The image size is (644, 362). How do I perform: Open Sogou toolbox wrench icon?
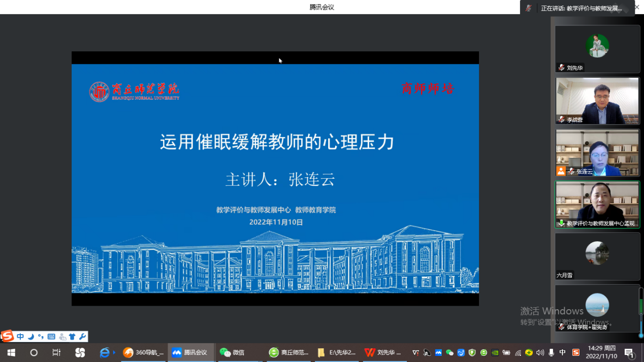point(82,337)
